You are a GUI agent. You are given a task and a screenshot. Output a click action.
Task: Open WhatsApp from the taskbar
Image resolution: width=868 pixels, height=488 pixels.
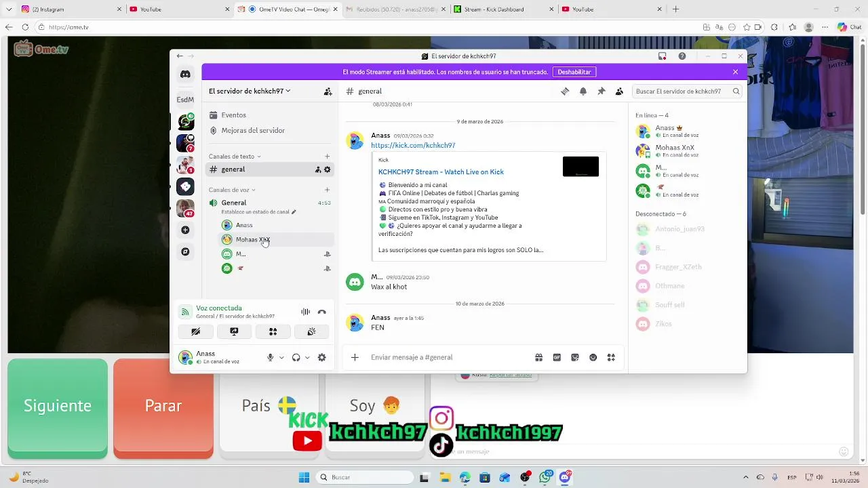[x=545, y=477]
